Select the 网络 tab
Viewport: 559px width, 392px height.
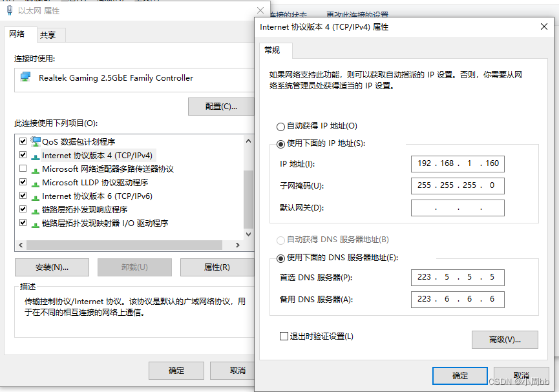[x=19, y=35]
